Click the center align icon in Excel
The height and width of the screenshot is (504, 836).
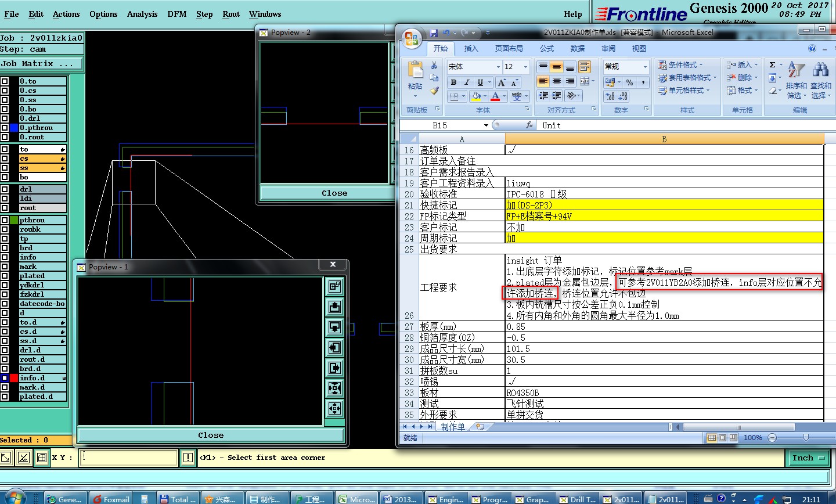[556, 81]
